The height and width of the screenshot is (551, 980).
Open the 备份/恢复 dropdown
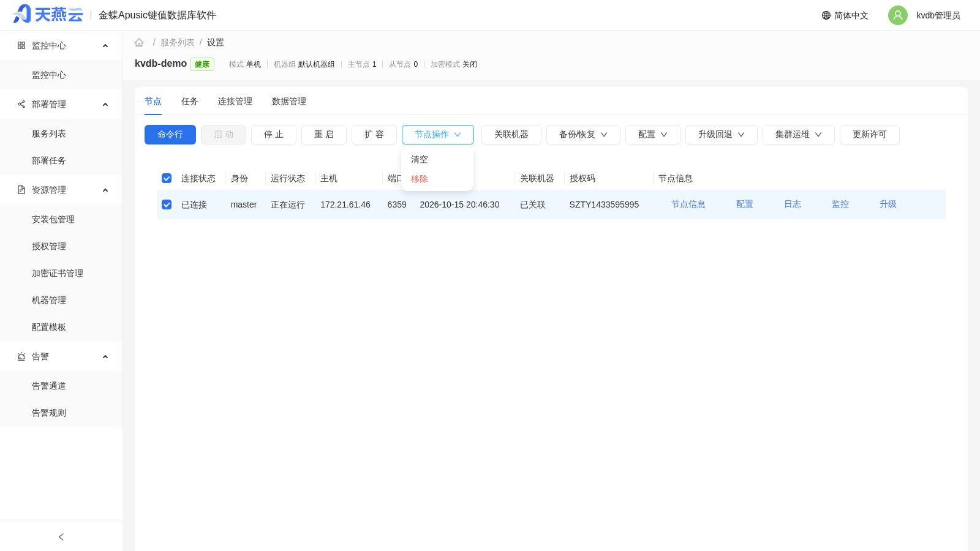(583, 135)
